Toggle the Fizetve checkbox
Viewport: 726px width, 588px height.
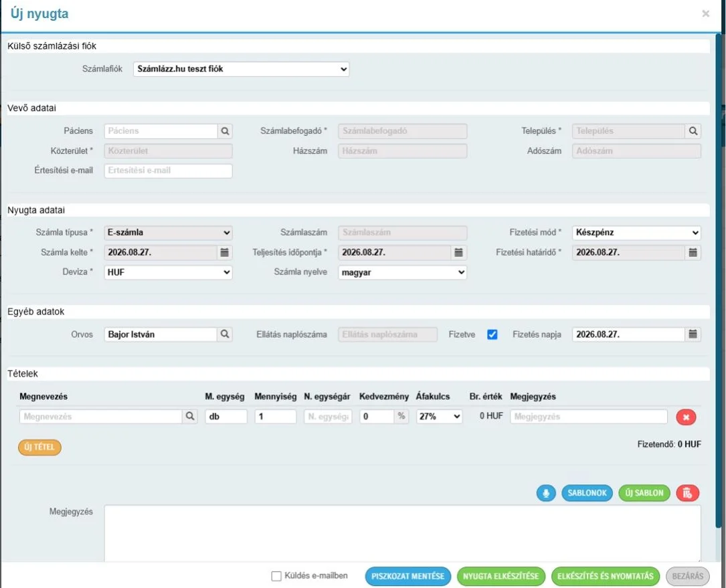click(492, 334)
